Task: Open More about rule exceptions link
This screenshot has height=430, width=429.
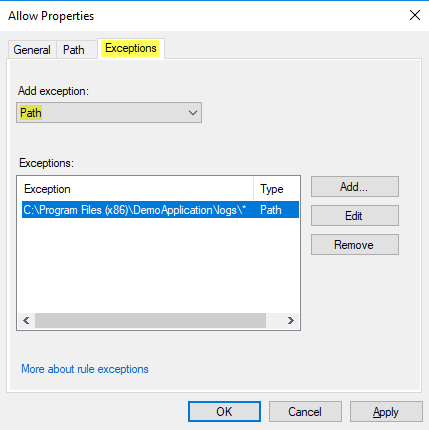Action: coord(85,369)
